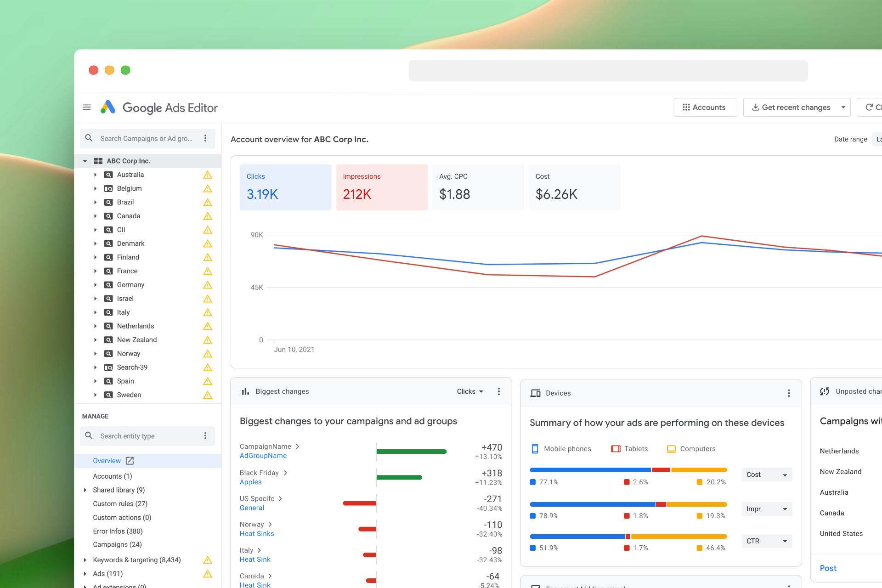This screenshot has width=882, height=588.
Task: Expand the Australia campaign tree item
Action: coord(95,175)
